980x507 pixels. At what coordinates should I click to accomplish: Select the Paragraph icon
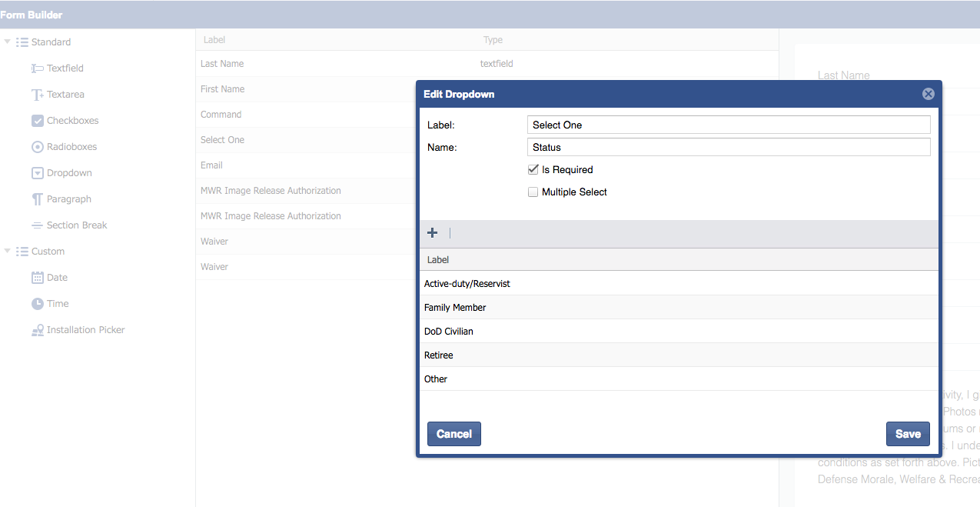point(37,199)
